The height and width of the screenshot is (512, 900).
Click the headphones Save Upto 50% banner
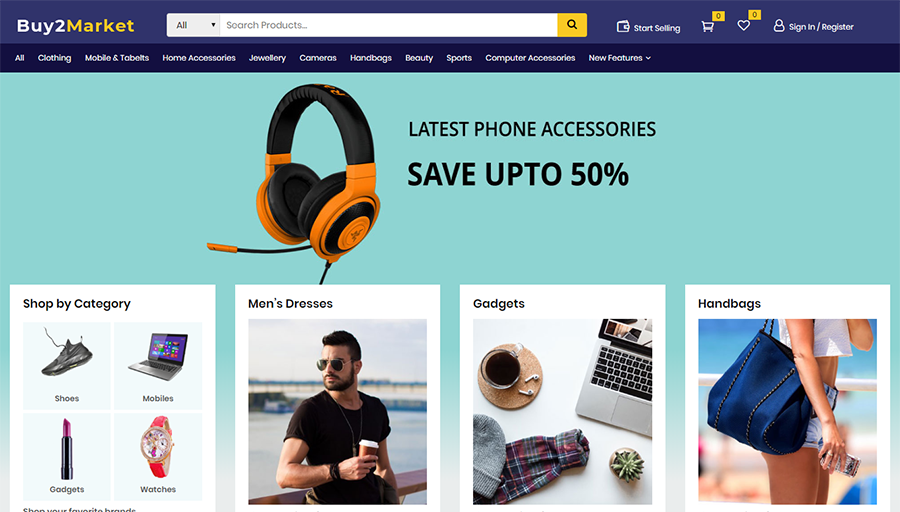[450, 178]
